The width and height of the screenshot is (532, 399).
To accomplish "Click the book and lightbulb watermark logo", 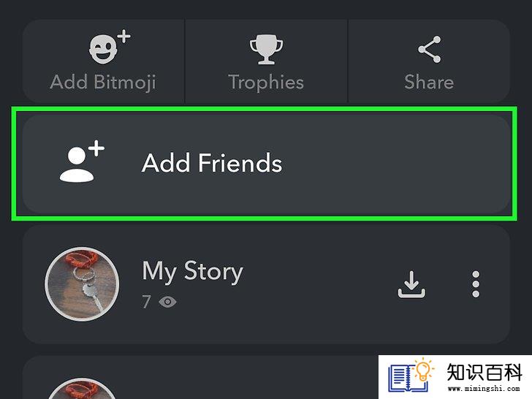I will (411, 375).
